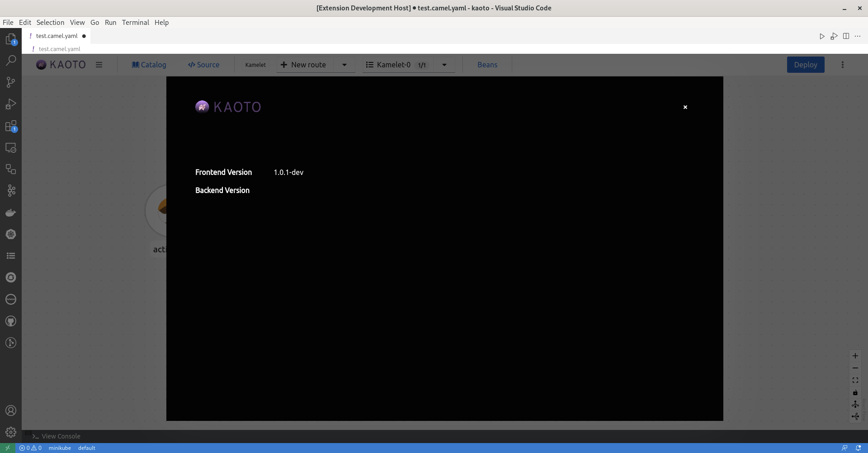Close the KAOTO about dialog
Viewport: 868px width, 453px height.
pyautogui.click(x=685, y=107)
